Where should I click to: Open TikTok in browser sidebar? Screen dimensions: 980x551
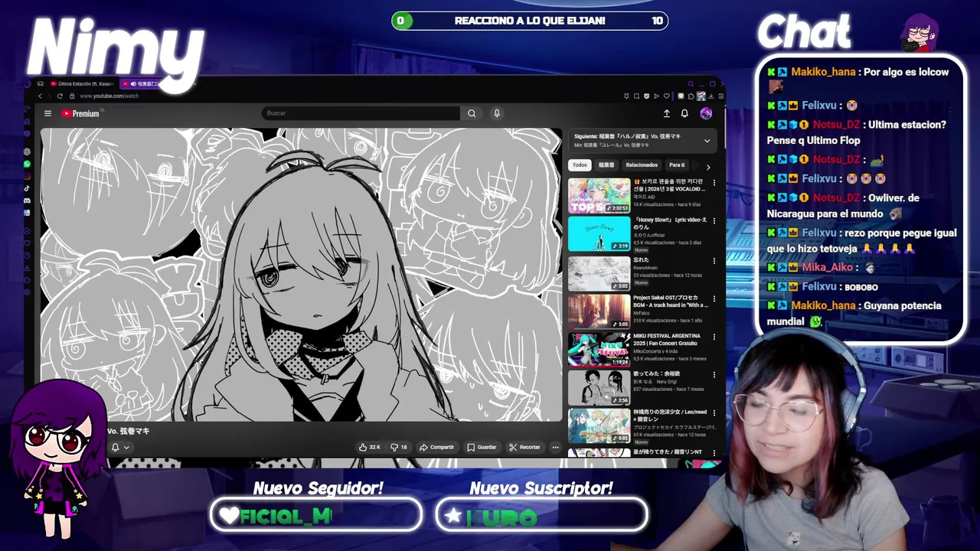pyautogui.click(x=27, y=188)
